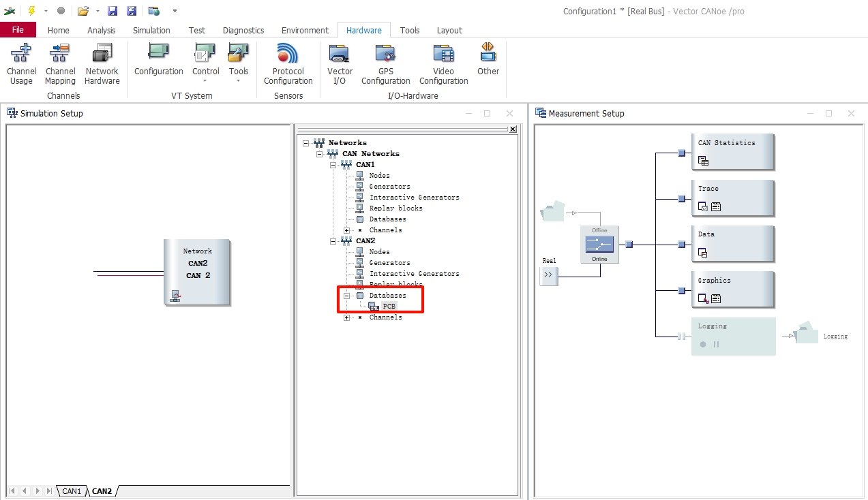Viewport: 868px width, 500px height.
Task: Open Video Configuration
Action: (443, 63)
